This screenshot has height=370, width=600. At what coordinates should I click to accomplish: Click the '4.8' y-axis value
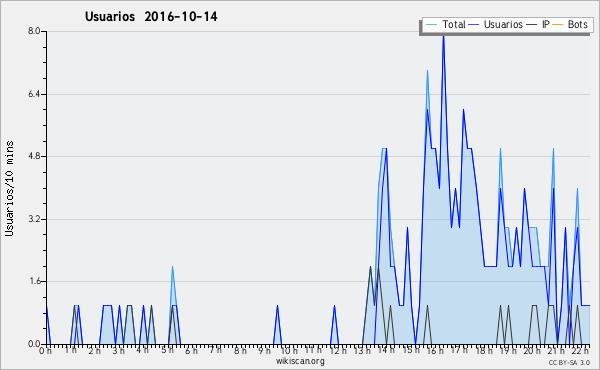click(x=34, y=156)
